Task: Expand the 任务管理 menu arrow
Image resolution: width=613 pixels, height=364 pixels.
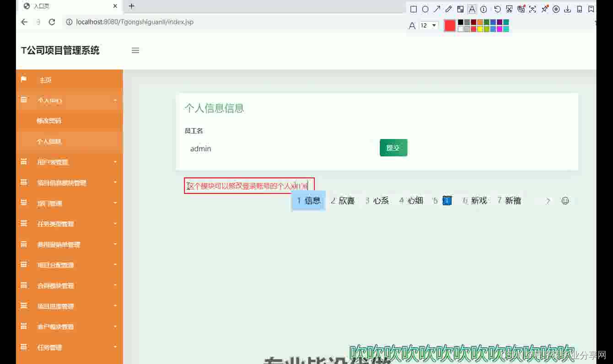Action: [x=115, y=347]
